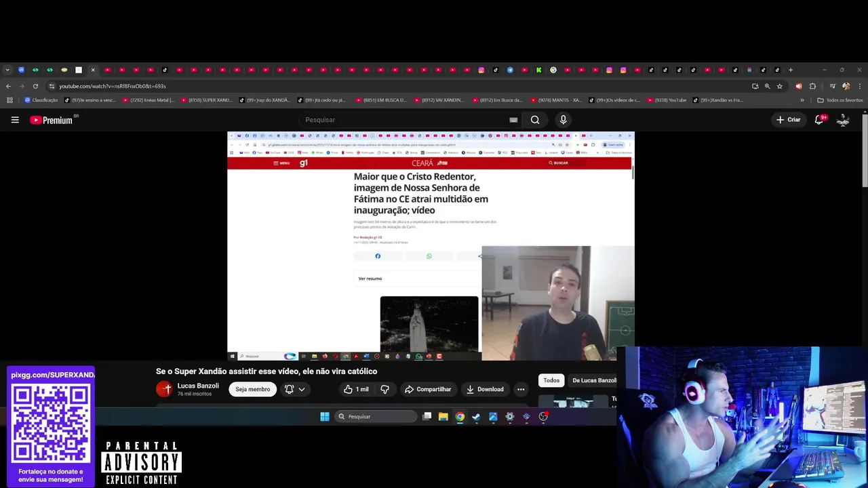Expand hidden bookmarks with double chevron
868x488 pixels.
pyautogui.click(x=802, y=100)
